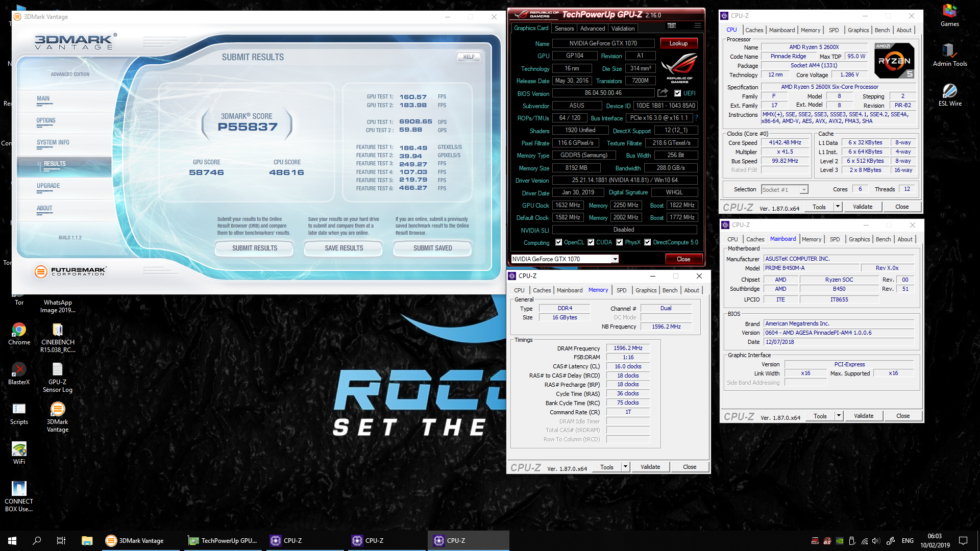Open the Windows Start menu
The width and height of the screenshot is (980, 551).
pos(12,540)
